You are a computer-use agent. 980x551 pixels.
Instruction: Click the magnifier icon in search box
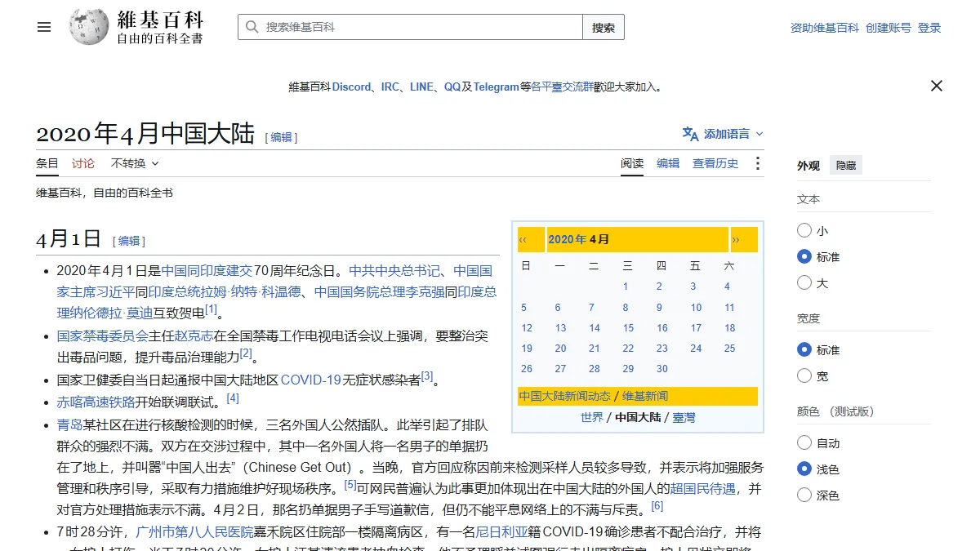(252, 27)
